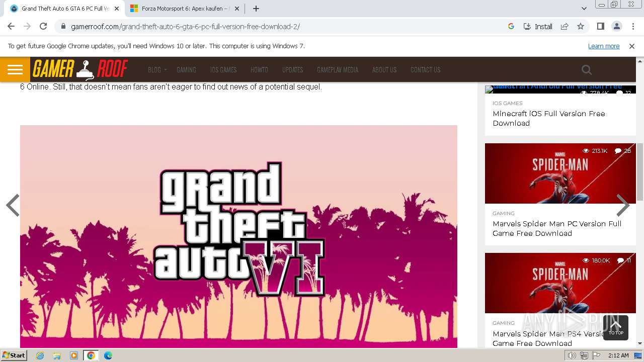Open the Chrome profile avatar

coord(616,26)
